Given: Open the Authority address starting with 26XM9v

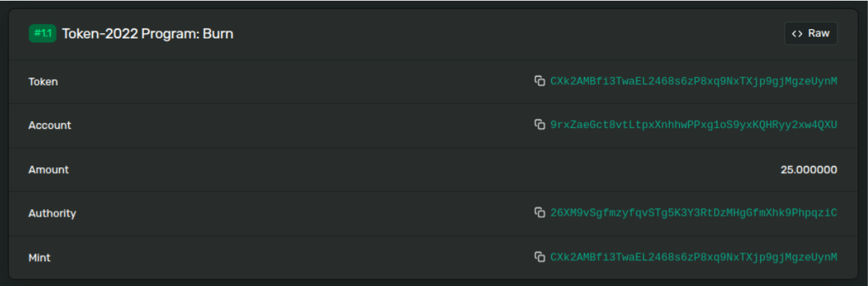Looking at the screenshot, I should pos(693,213).
